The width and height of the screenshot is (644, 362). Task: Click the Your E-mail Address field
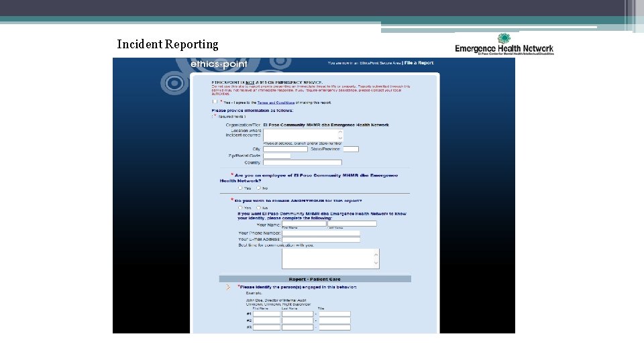click(321, 239)
